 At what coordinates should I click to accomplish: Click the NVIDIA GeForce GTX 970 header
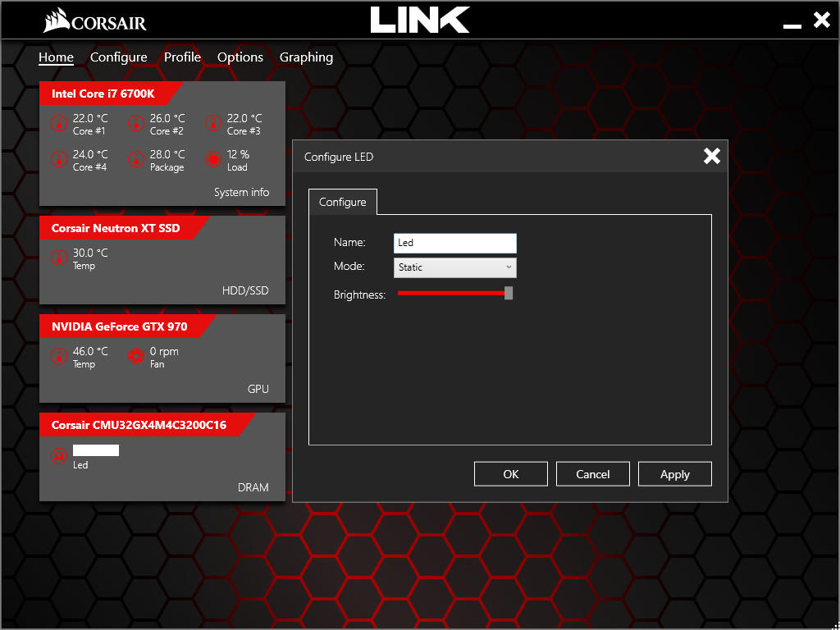click(x=120, y=326)
